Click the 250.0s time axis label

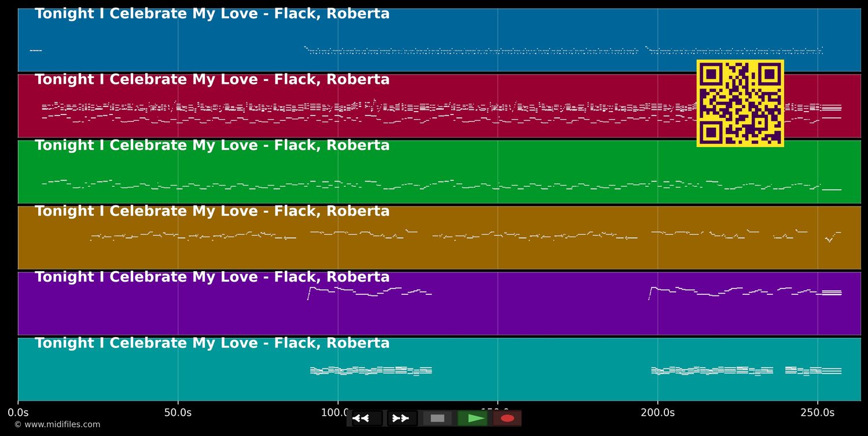817,412
